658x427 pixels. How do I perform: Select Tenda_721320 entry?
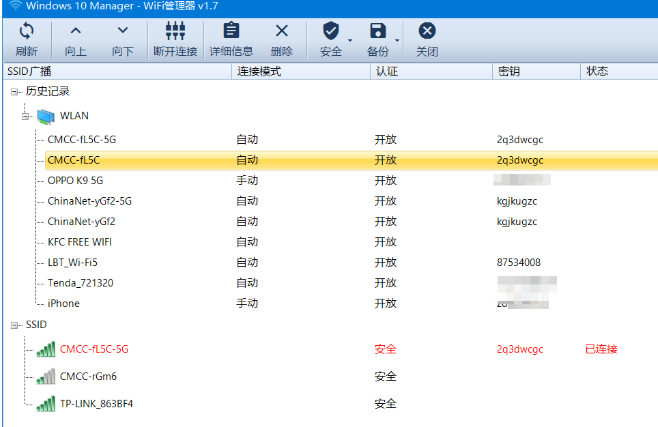(x=81, y=284)
